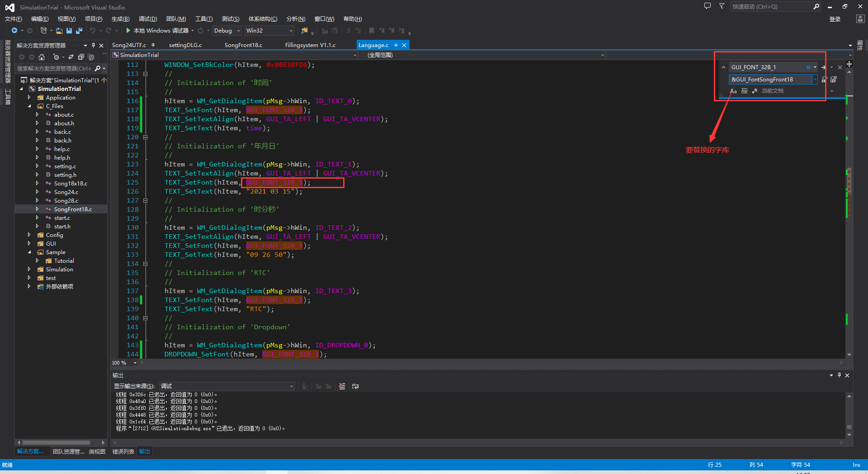868x474 pixels.
Task: Collapse code region at line 113
Action: (x=145, y=74)
